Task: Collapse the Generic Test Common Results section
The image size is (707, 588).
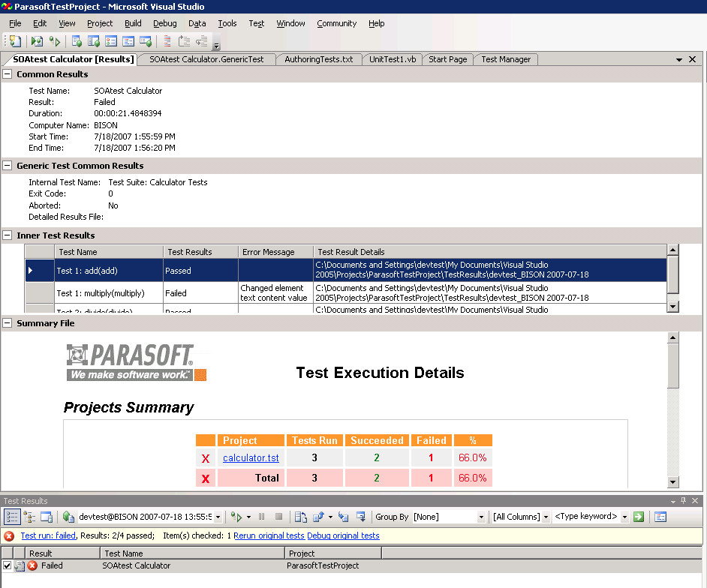Action: coord(8,166)
